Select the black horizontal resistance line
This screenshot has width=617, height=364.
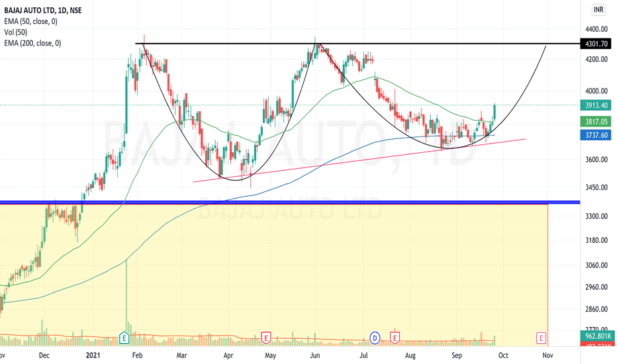tap(357, 44)
